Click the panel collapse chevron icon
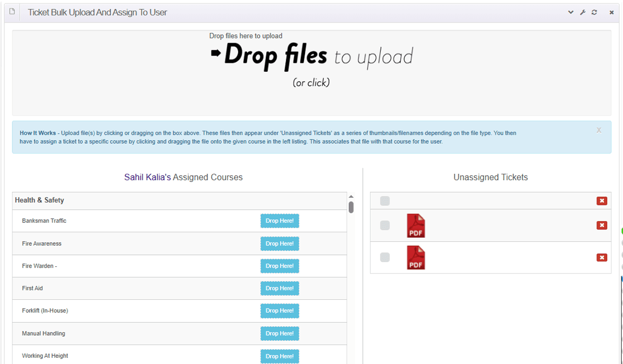 [x=570, y=12]
